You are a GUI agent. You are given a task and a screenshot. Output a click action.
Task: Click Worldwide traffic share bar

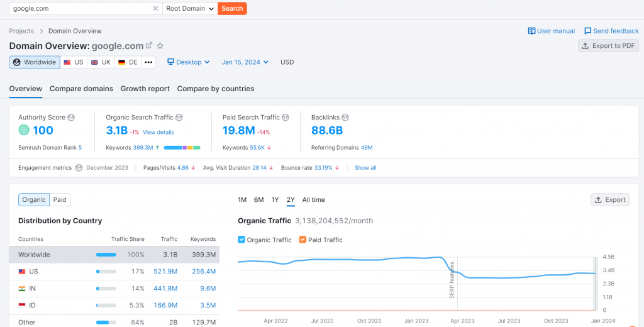coord(106,255)
